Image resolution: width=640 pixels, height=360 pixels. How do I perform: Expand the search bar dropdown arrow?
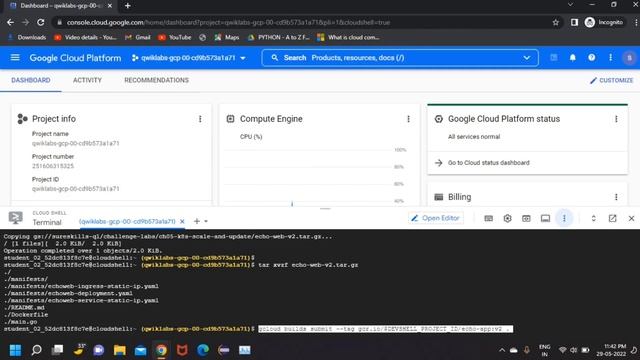click(x=527, y=58)
